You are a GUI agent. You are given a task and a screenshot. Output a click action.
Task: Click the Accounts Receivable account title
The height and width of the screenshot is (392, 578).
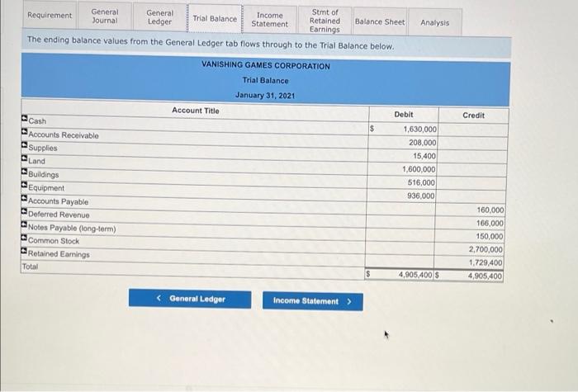(x=64, y=135)
